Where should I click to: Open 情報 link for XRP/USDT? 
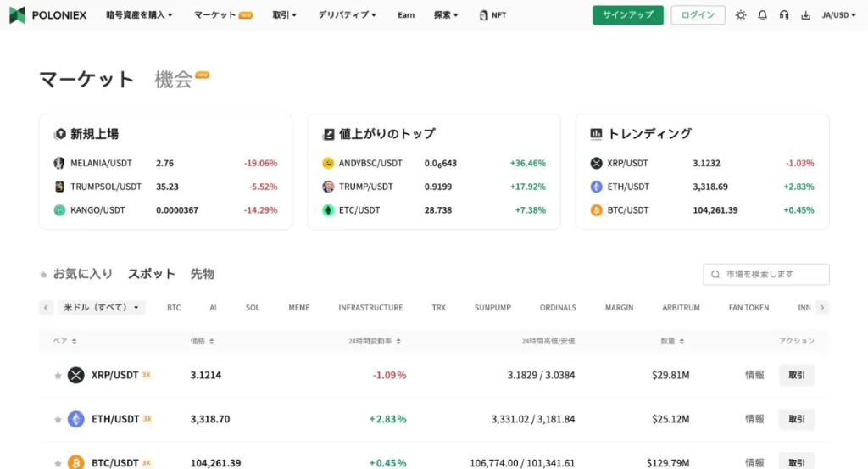pyautogui.click(x=754, y=375)
